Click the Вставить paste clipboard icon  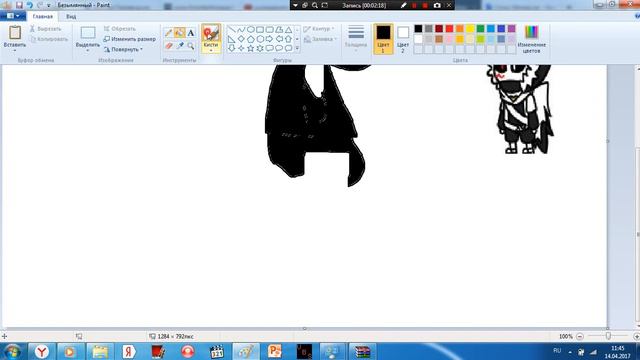[x=15, y=33]
